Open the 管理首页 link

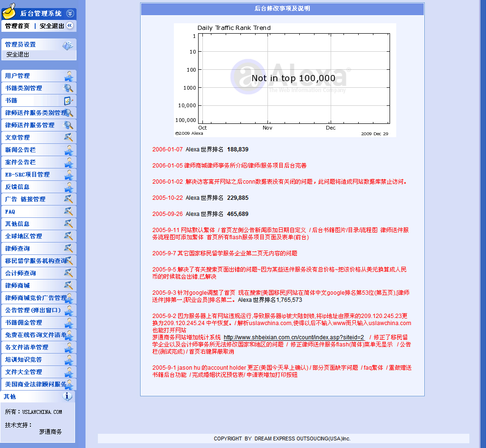17,26
